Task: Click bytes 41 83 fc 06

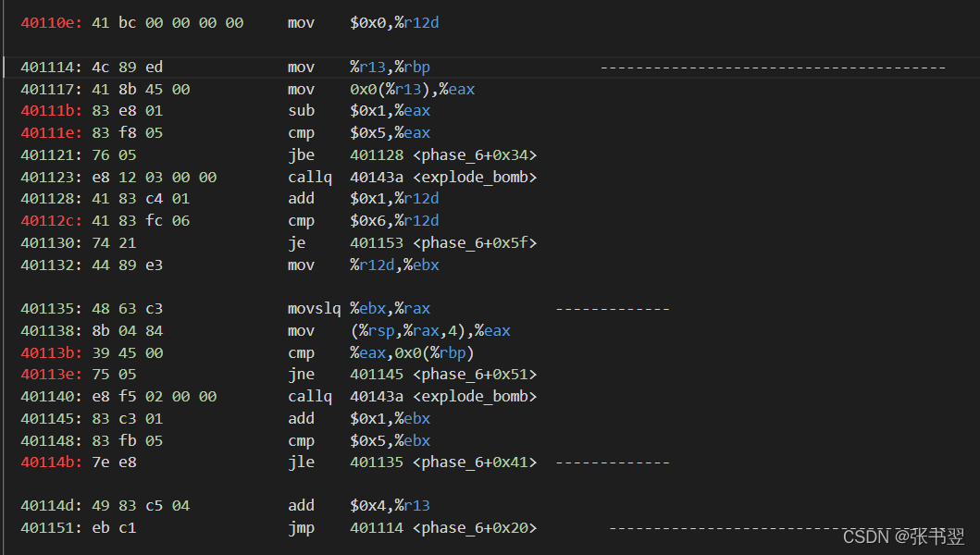Action: pyautogui.click(x=141, y=221)
